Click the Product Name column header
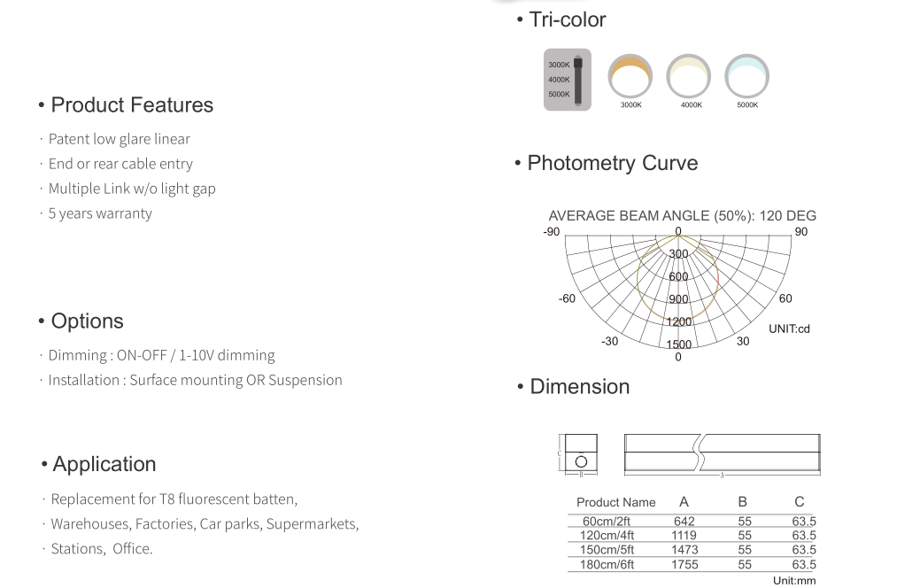920x588 pixels. 615,502
